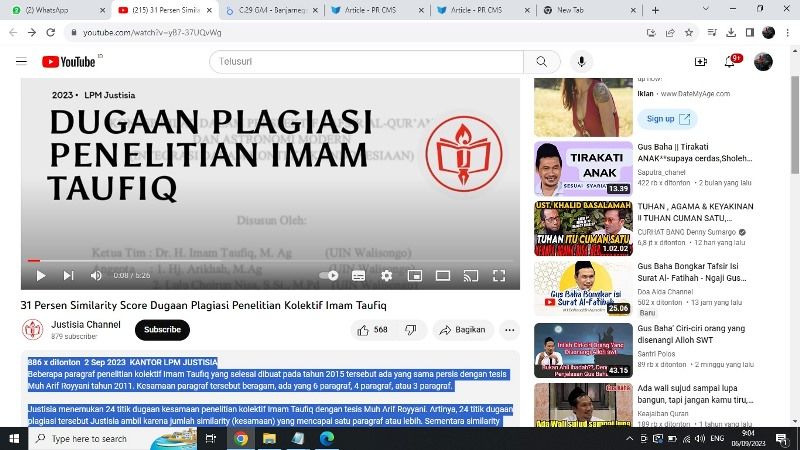Click the taskbar search box

[x=113, y=439]
